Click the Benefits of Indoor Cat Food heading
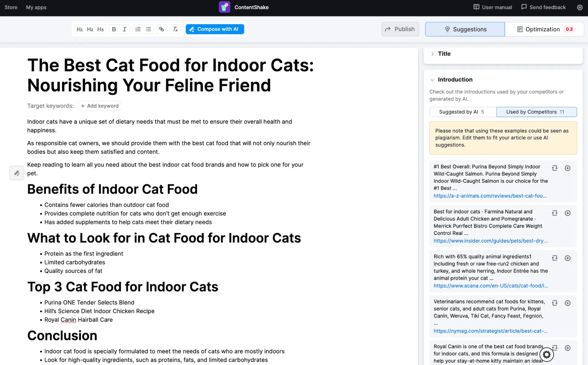This screenshot has height=365, width=588. click(x=112, y=189)
